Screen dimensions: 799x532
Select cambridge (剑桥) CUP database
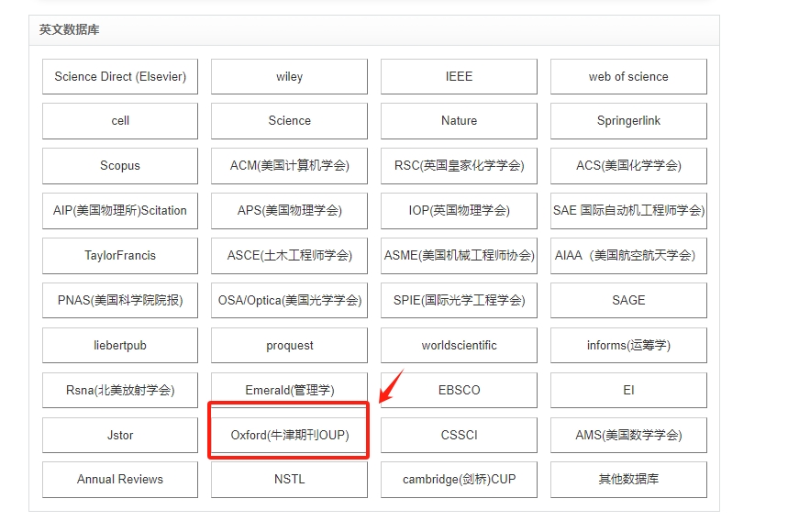pos(459,479)
